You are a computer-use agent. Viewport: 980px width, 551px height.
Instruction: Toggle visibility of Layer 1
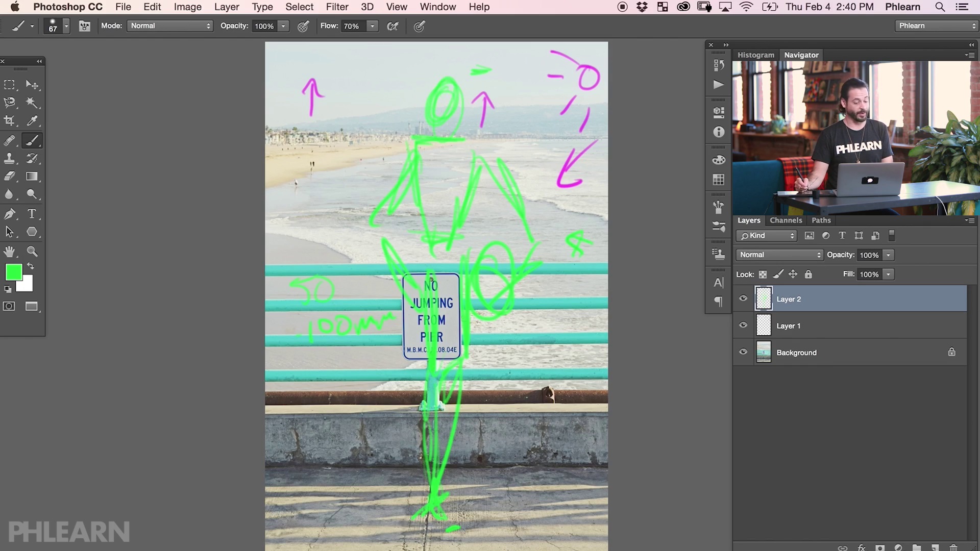pyautogui.click(x=743, y=325)
